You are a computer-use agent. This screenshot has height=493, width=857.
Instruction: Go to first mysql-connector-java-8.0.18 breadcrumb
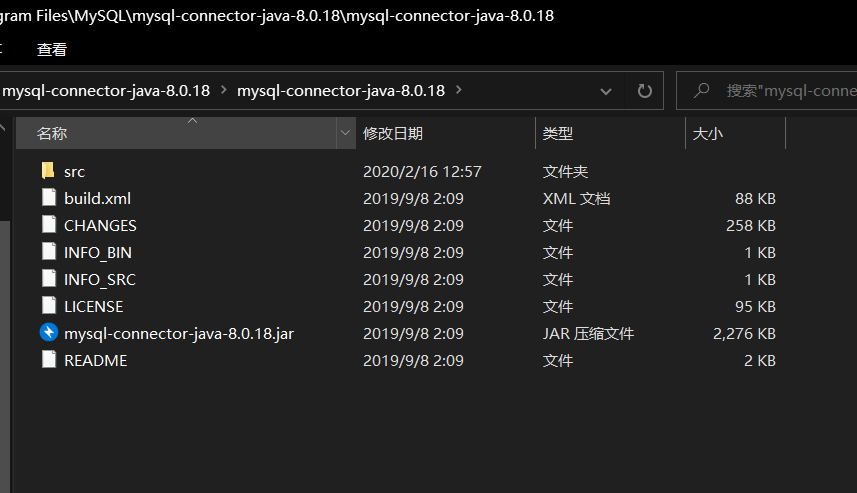pos(106,91)
